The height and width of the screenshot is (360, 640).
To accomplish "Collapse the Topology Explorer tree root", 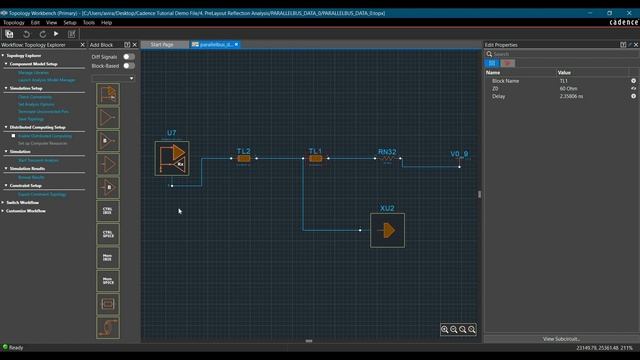I will click(x=3, y=56).
